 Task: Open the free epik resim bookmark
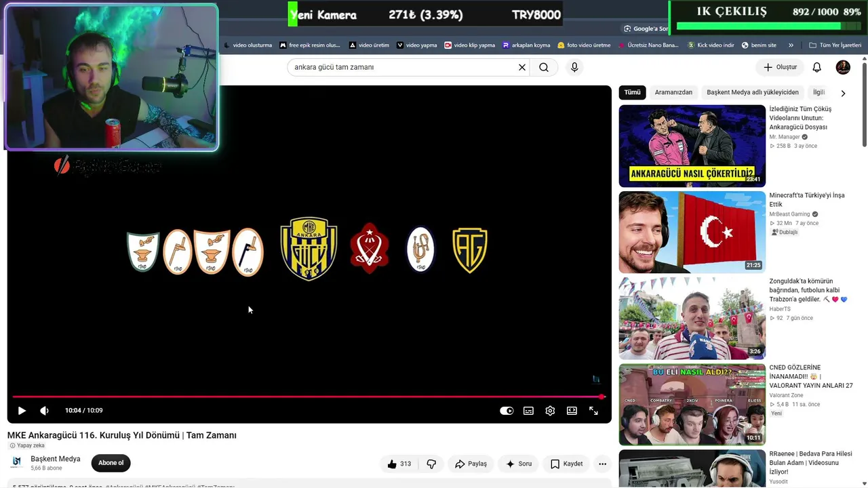point(310,45)
